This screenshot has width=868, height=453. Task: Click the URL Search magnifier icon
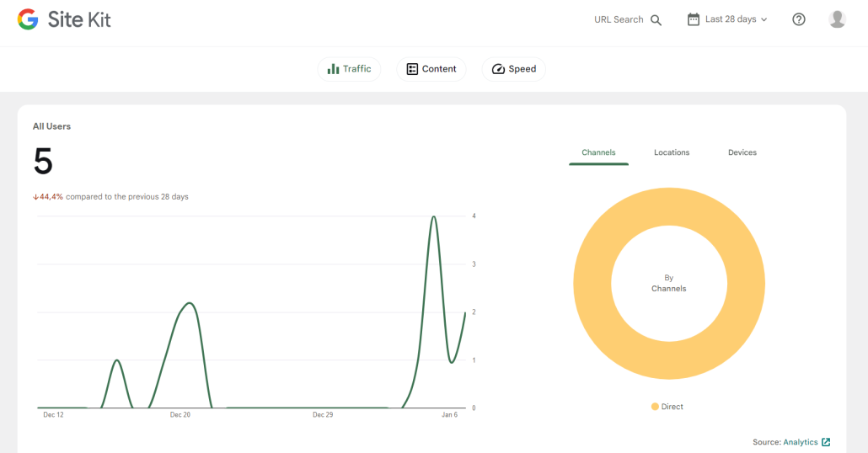[656, 20]
